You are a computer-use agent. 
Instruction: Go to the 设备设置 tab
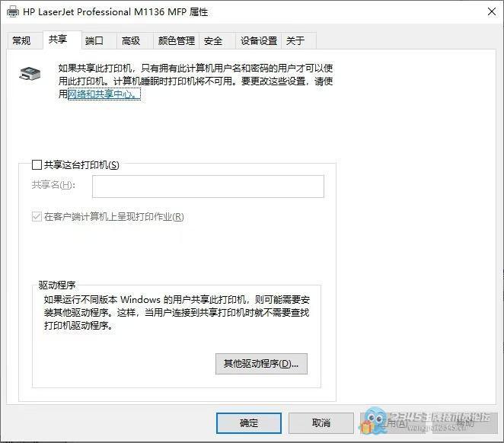tap(259, 41)
